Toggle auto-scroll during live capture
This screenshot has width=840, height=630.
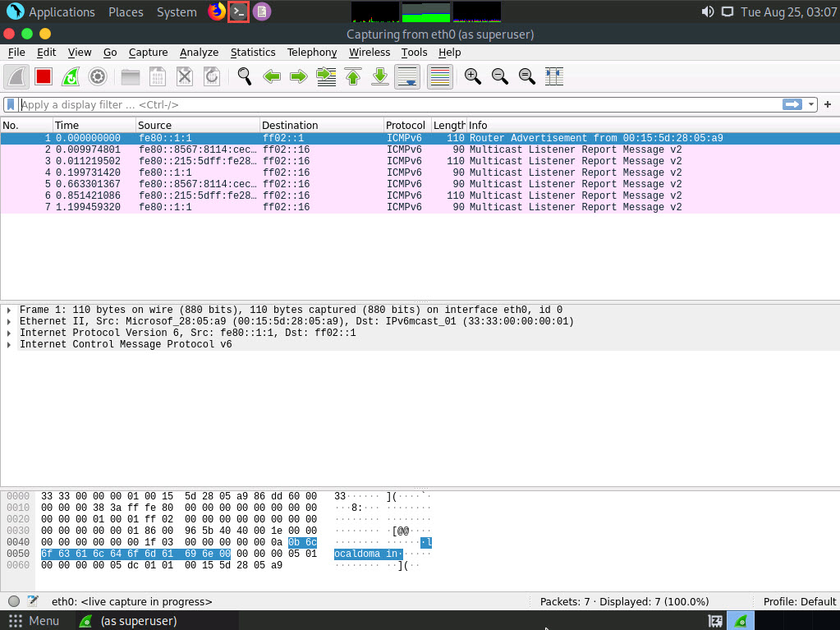pos(407,76)
